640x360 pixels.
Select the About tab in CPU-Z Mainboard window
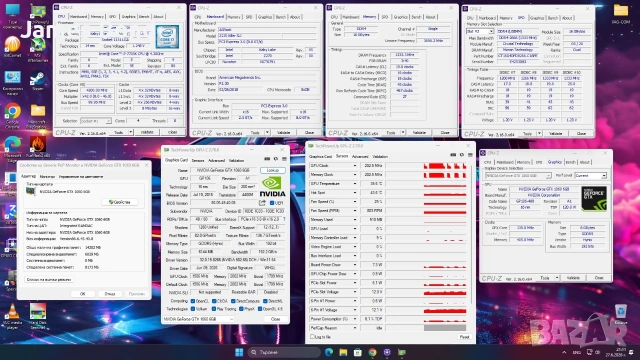295,17
